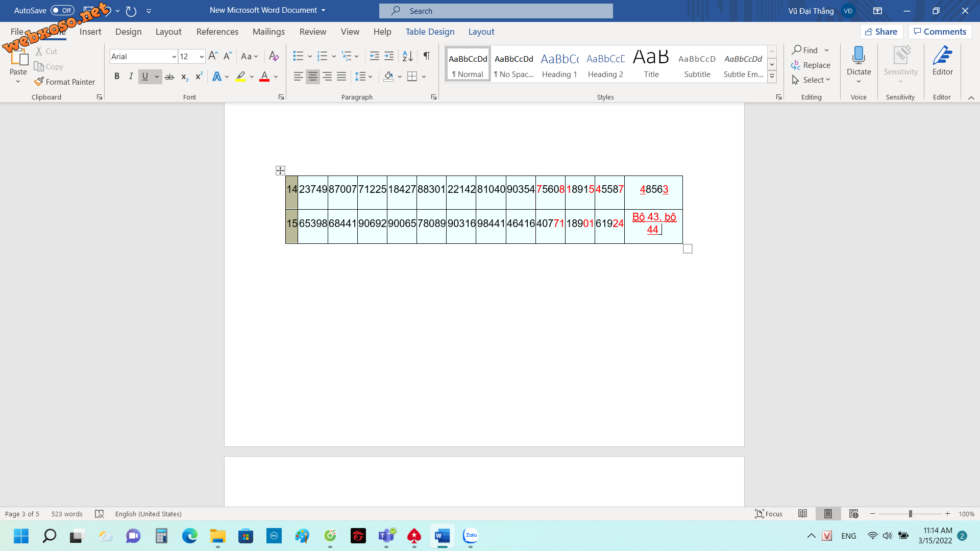
Task: Apply the Title style
Action: 651,64
